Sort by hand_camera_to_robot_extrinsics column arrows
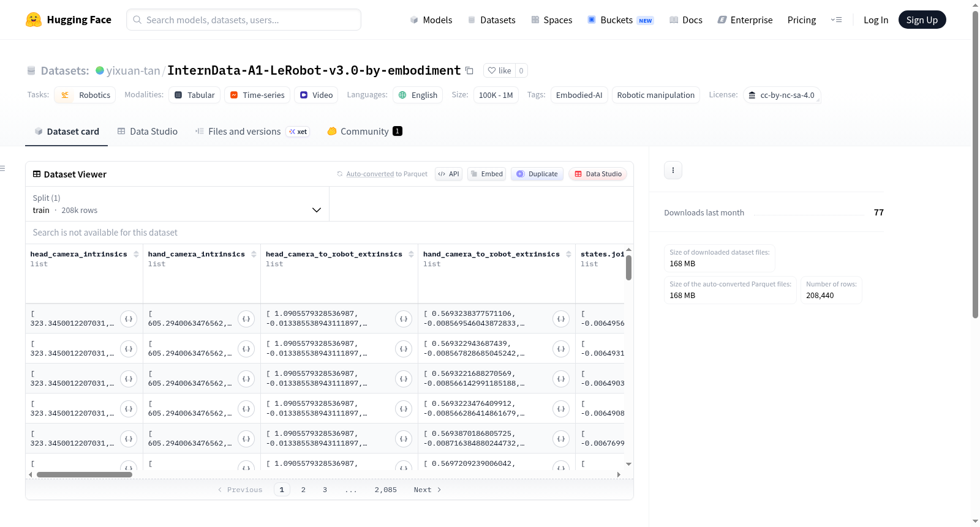Viewport: 980px width, 527px height. click(x=568, y=254)
